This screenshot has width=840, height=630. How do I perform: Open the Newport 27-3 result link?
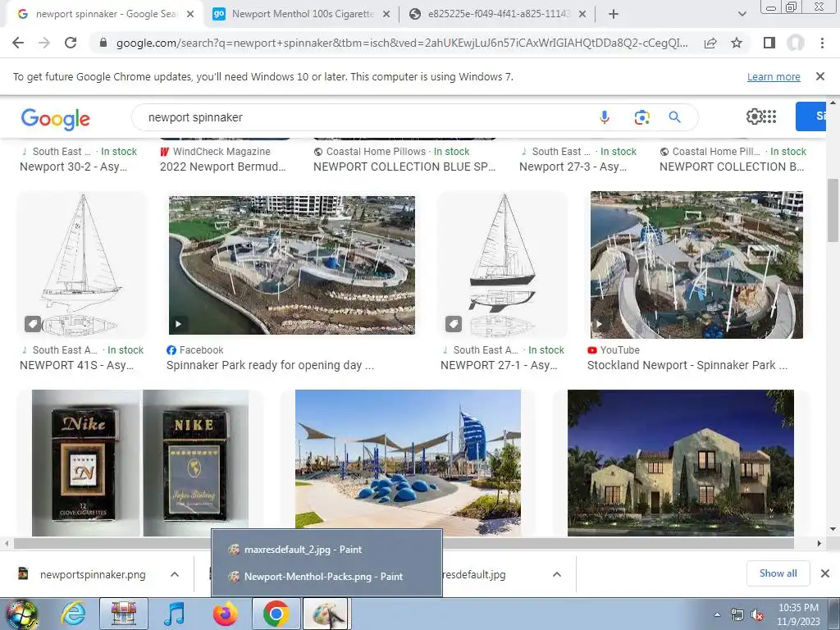tap(573, 167)
